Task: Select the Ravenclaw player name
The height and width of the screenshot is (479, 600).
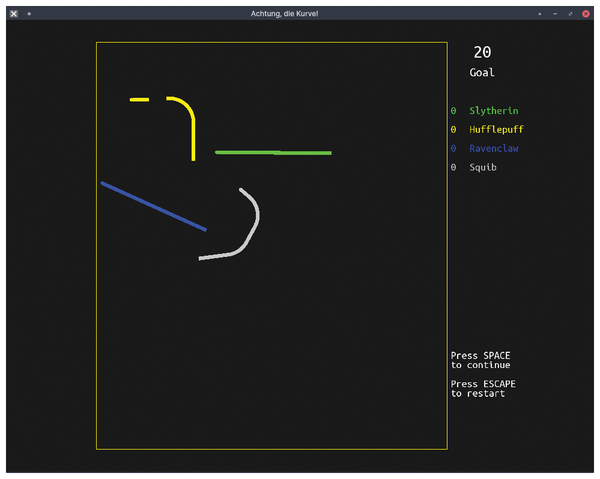Action: (494, 148)
